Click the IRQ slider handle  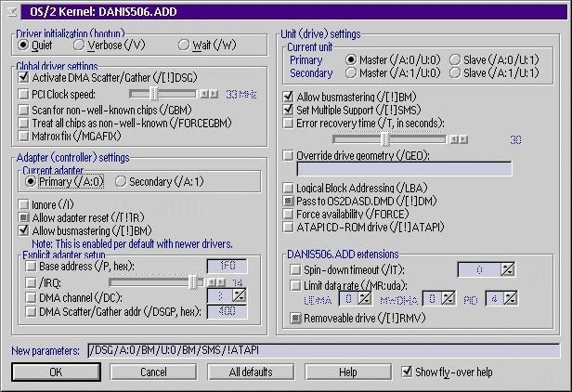tap(193, 282)
